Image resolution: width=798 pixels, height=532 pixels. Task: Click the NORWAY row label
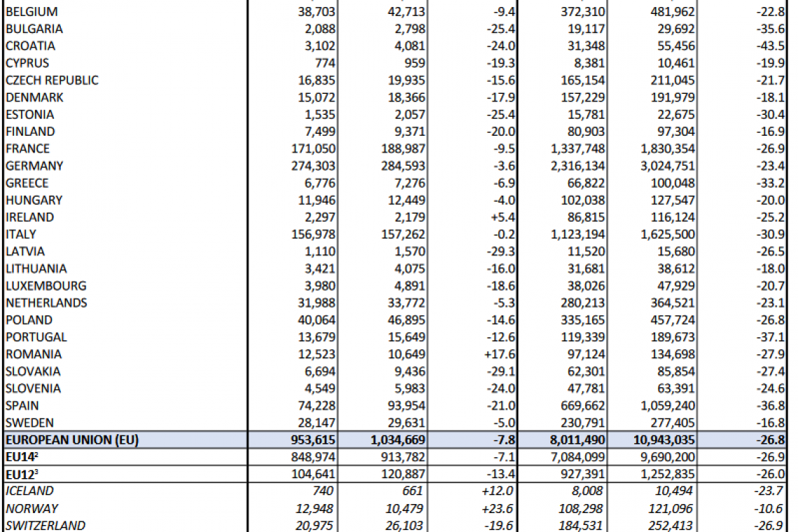31,508
